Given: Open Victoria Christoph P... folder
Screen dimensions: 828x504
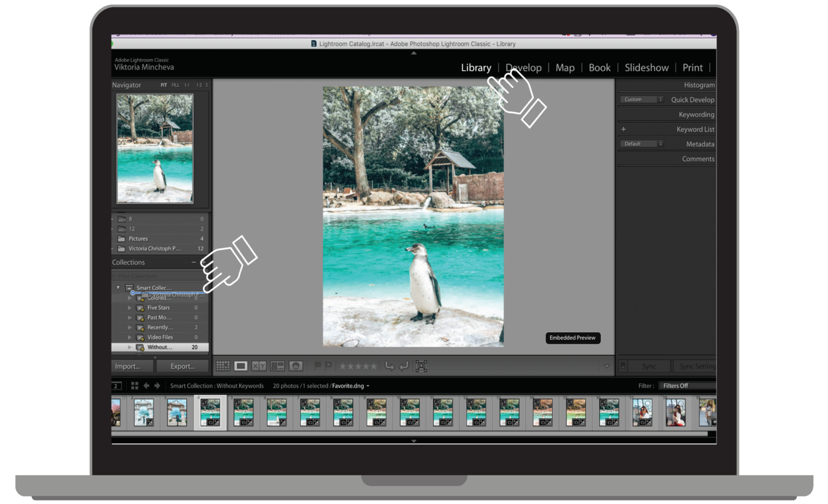Looking at the screenshot, I should click(x=160, y=249).
